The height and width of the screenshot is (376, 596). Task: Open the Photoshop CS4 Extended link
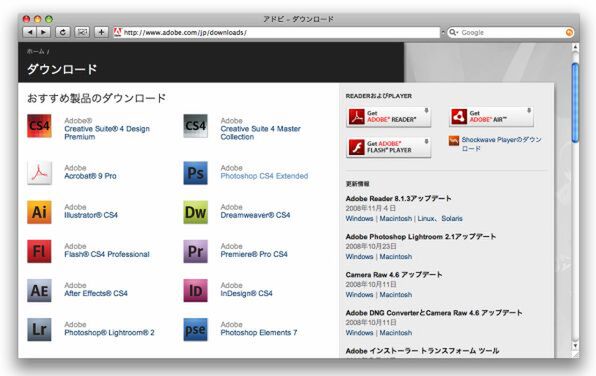[x=264, y=176]
